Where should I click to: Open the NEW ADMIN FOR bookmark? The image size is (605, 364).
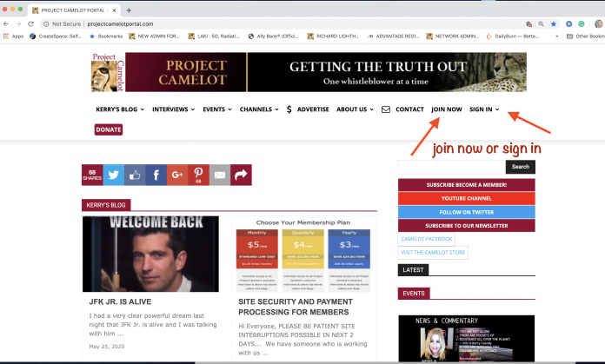[155, 36]
